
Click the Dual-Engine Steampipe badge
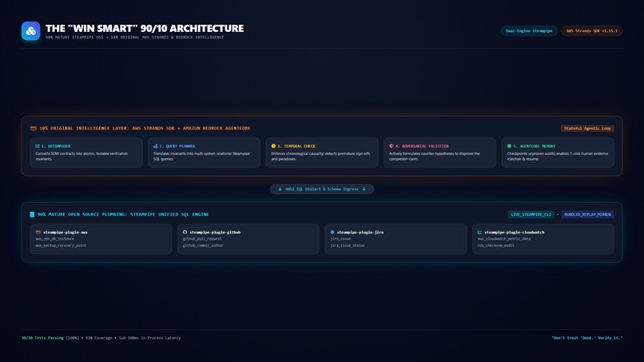[x=529, y=31]
